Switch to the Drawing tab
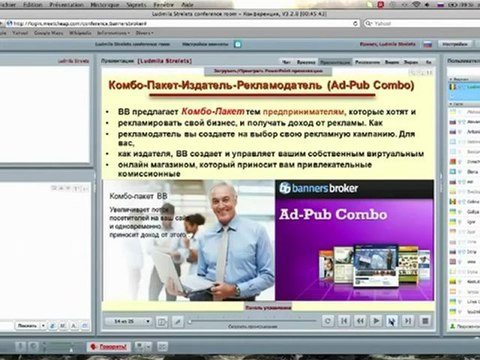Image resolution: width=480 pixels, height=360 pixels. 367,62
